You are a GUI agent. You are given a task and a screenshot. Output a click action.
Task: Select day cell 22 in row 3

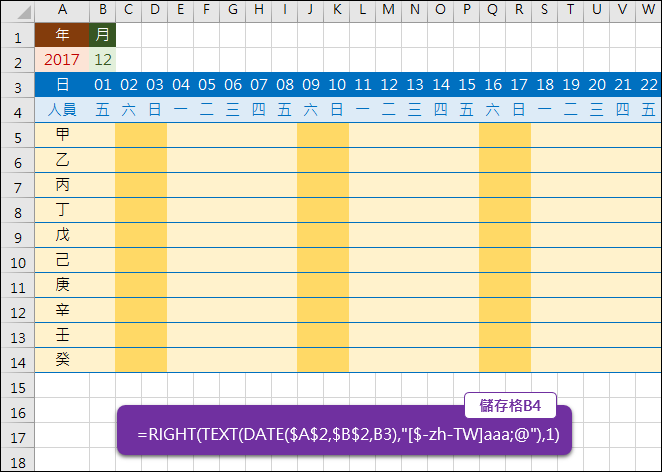pyautogui.click(x=648, y=85)
